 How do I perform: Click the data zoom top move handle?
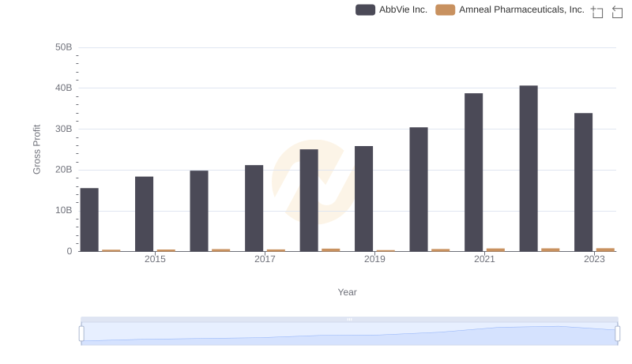click(x=349, y=319)
